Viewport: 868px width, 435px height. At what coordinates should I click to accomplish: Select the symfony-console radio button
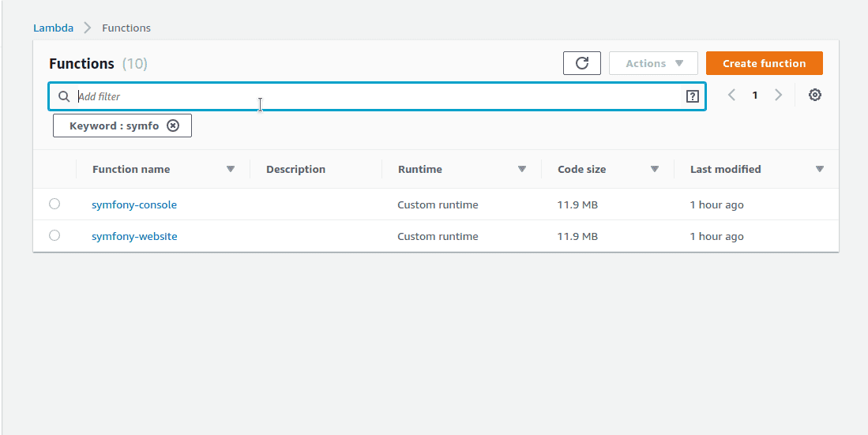pos(54,204)
